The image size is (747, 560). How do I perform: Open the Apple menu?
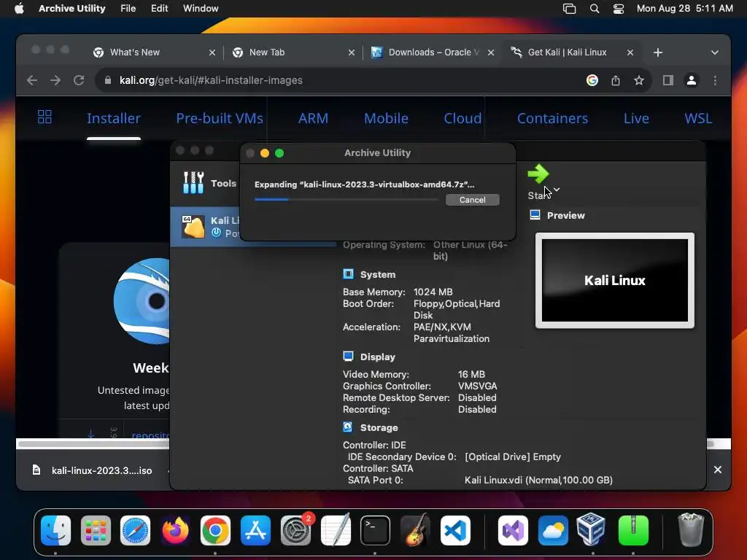click(19, 9)
